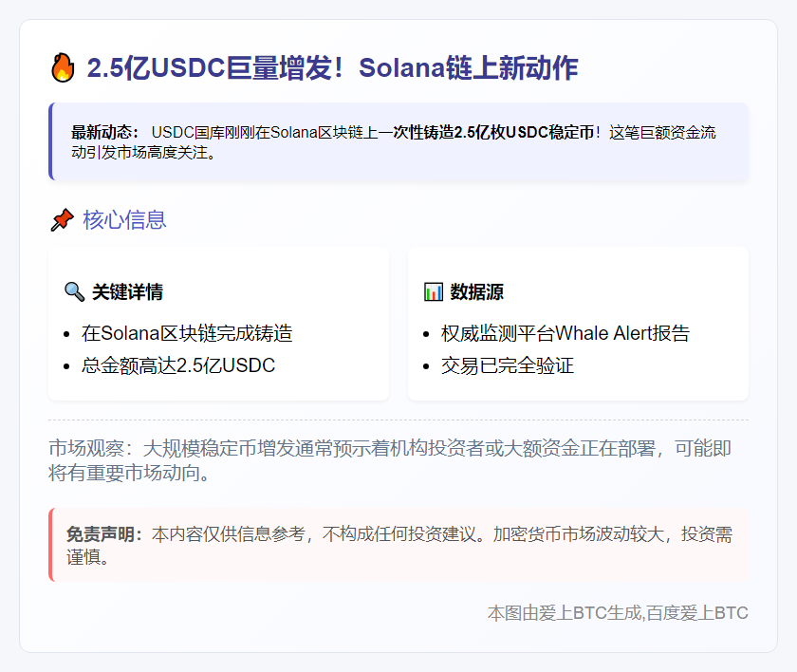This screenshot has width=797, height=672.
Task: Click the footer "本图由爱上BTC生成,百度爱上BTC"
Action: (x=618, y=613)
